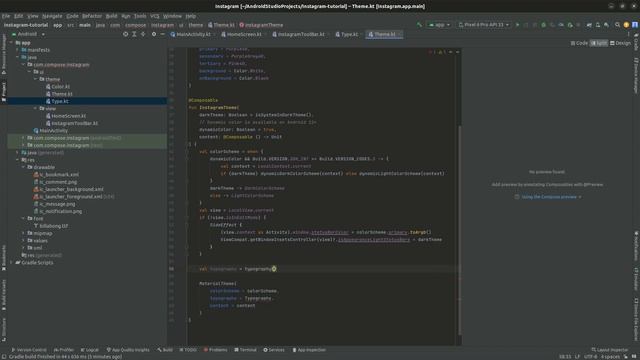Expand the mipmap folder in tree
This screenshot has width=640, height=360.
24,233
